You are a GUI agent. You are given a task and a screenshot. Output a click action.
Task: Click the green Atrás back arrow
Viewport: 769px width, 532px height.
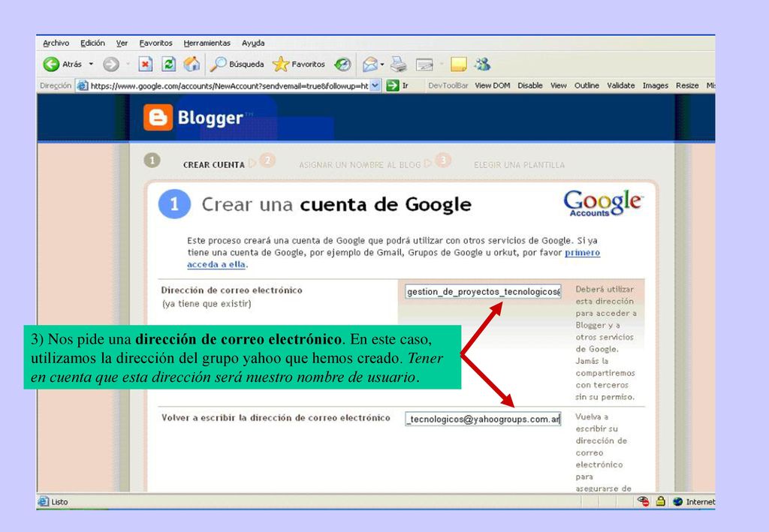click(51, 65)
